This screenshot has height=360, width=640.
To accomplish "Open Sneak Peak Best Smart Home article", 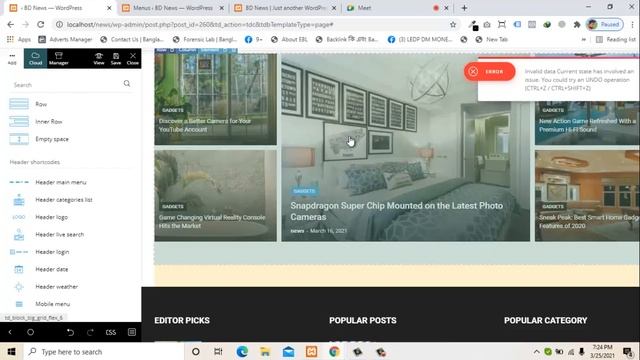I will click(588, 221).
